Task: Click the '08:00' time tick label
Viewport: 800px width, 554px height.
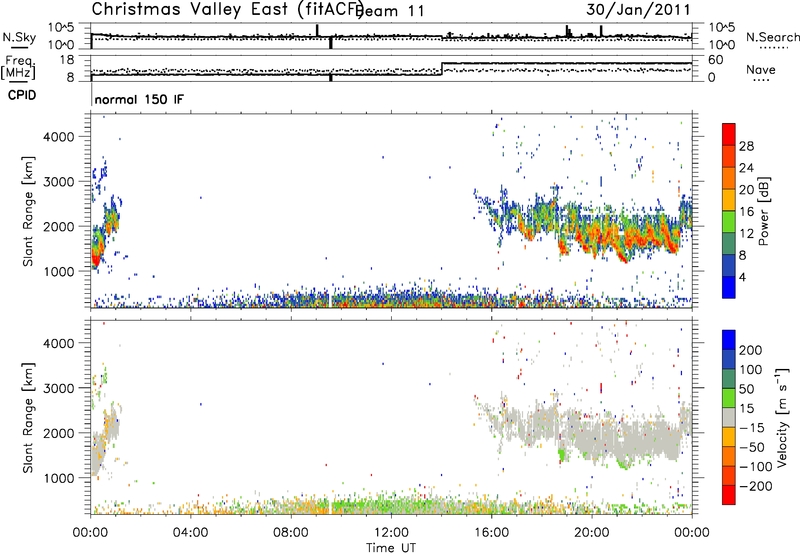Action: pyautogui.click(x=291, y=533)
